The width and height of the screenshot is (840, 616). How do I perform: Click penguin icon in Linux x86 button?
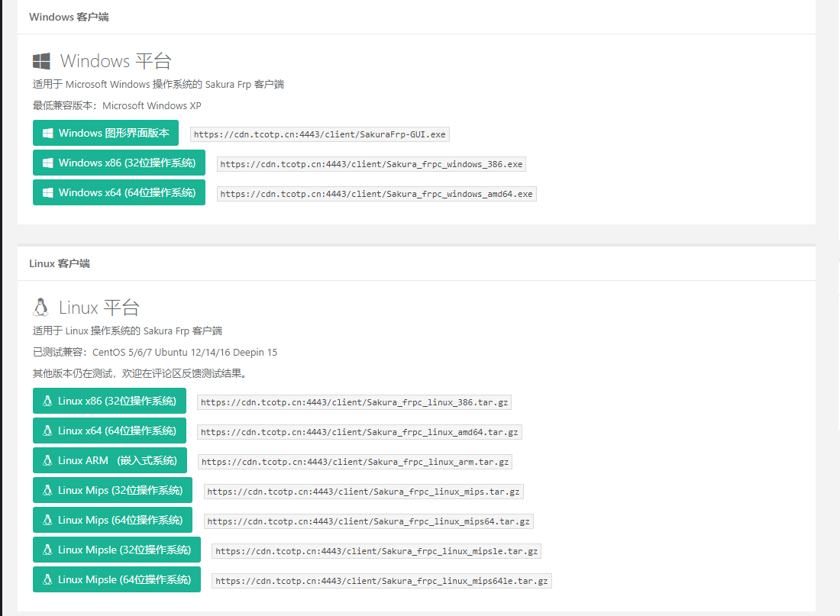(x=47, y=402)
